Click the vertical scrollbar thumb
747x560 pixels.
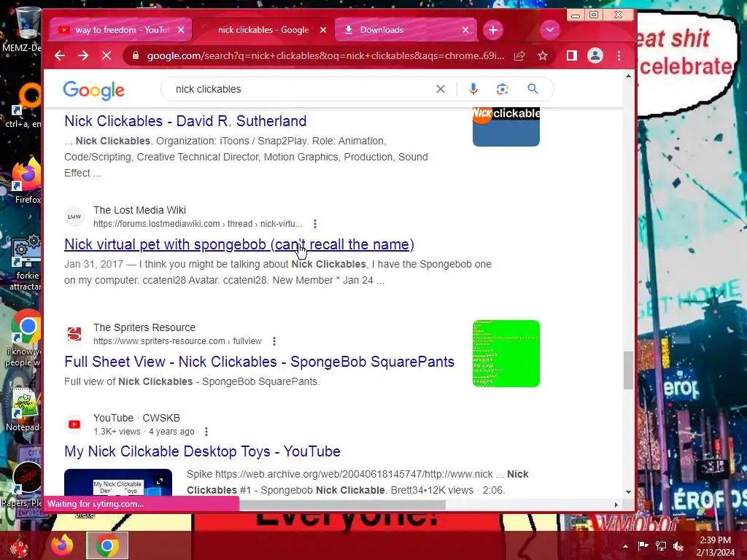click(628, 370)
